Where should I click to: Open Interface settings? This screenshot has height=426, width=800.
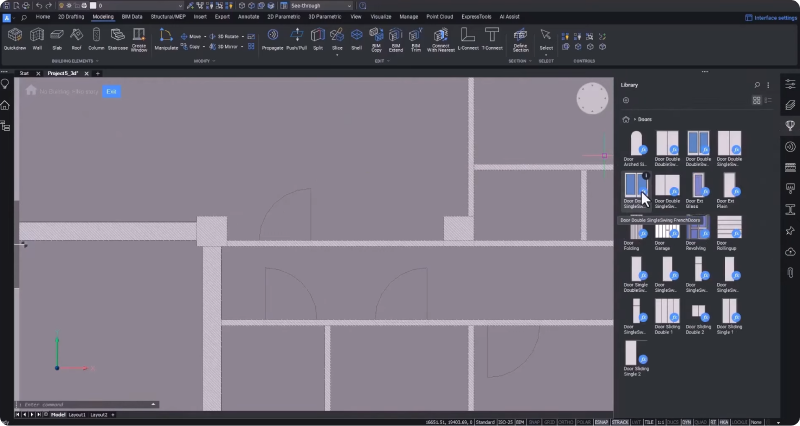pyautogui.click(x=771, y=18)
